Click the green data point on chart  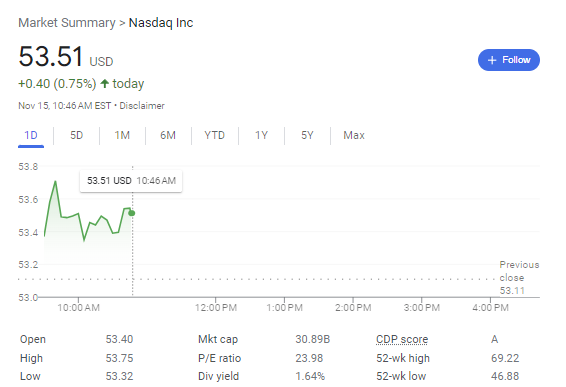[132, 213]
